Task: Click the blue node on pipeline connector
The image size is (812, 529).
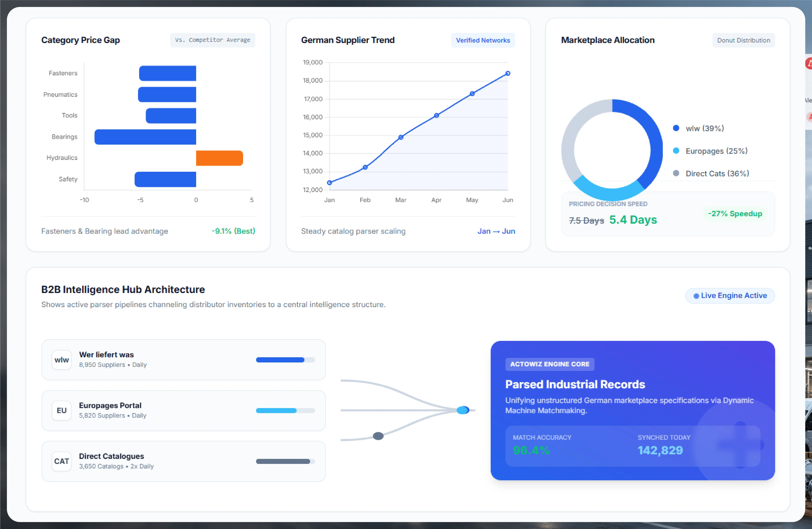Action: [463, 410]
